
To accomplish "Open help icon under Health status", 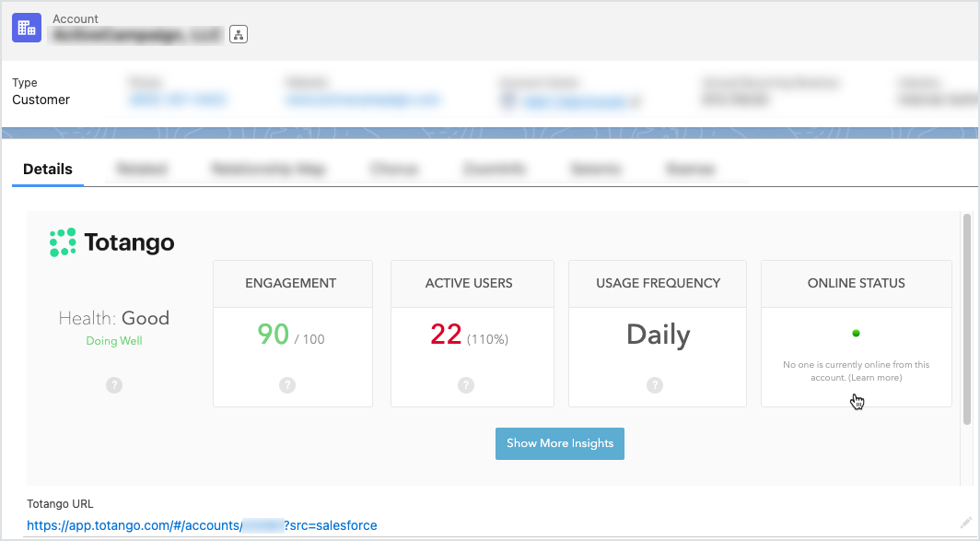I will 114,385.
